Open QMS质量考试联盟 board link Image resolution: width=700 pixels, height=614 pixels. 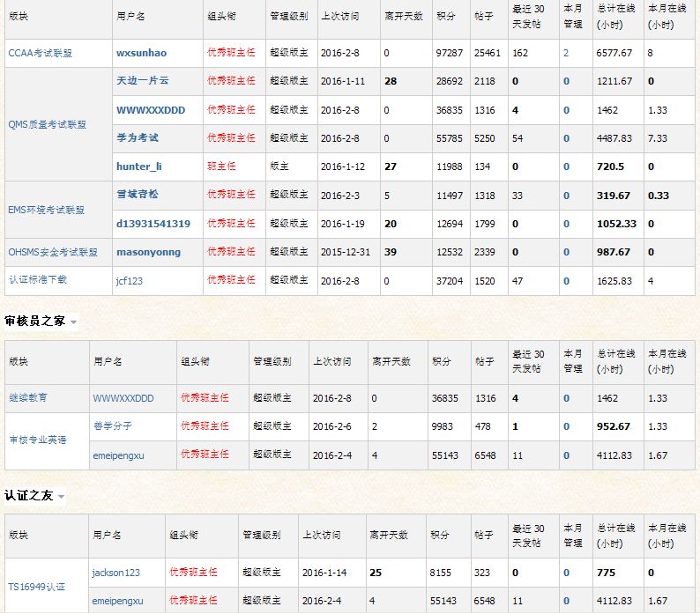click(x=48, y=124)
